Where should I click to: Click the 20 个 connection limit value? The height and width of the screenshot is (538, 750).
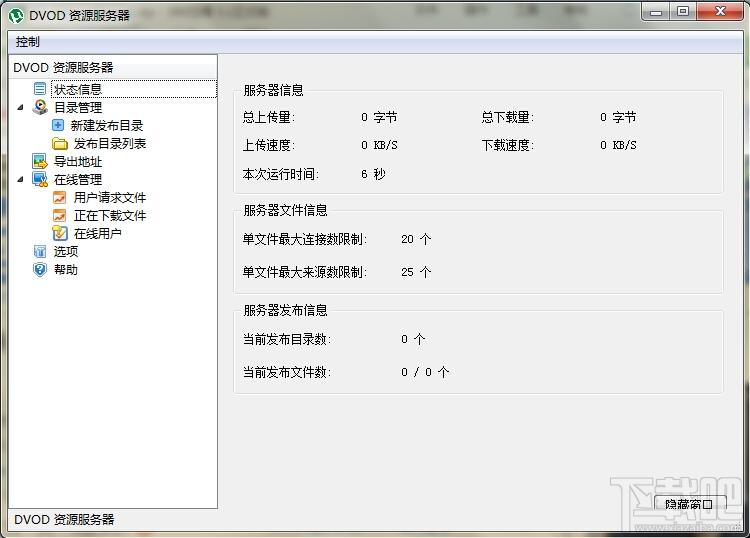[416, 239]
